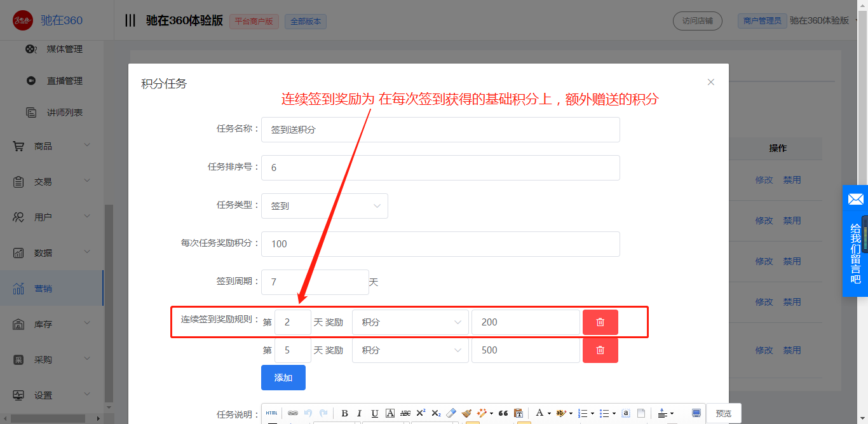Expand the 库存 sidebar menu
This screenshot has width=868, height=424.
tap(51, 324)
